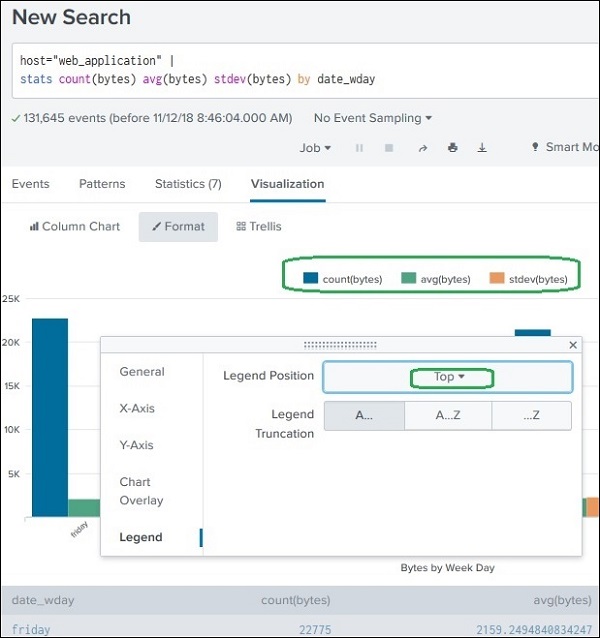
Task: Click inside the search query box
Action: [300, 70]
